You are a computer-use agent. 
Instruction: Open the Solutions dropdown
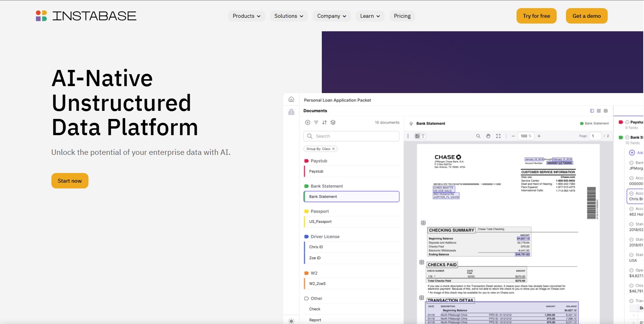coord(289,16)
